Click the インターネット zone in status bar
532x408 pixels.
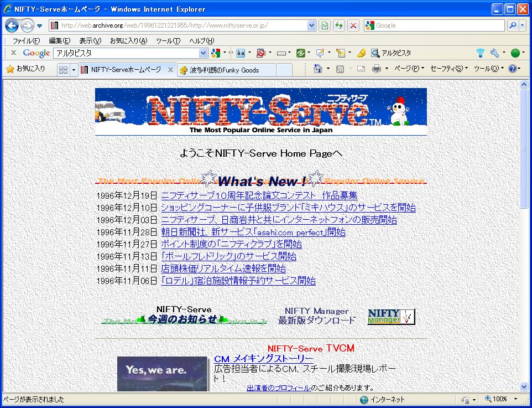(382, 400)
